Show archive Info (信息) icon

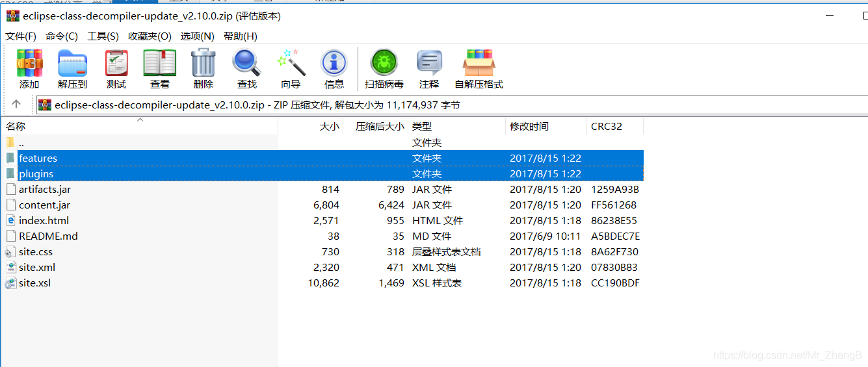click(334, 63)
